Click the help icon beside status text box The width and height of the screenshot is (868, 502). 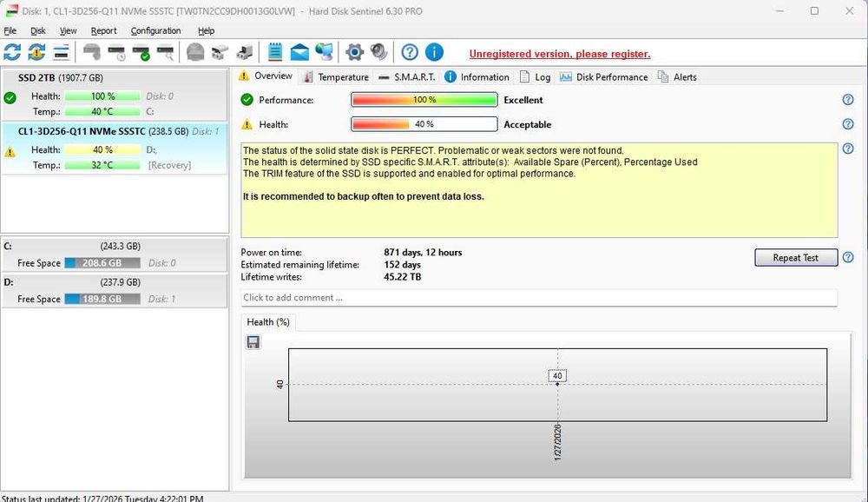tap(847, 149)
